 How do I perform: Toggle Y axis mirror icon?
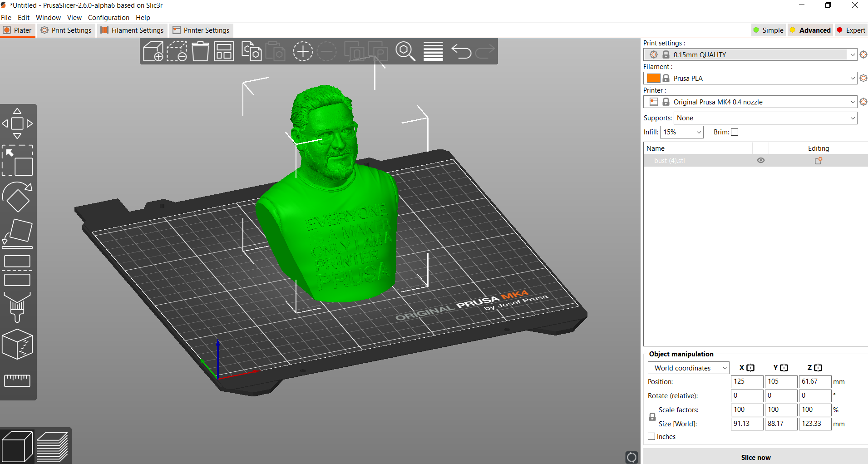click(x=784, y=368)
